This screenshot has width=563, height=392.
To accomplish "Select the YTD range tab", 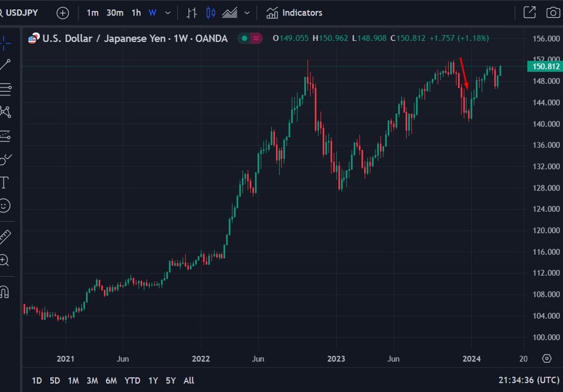I will pos(132,380).
